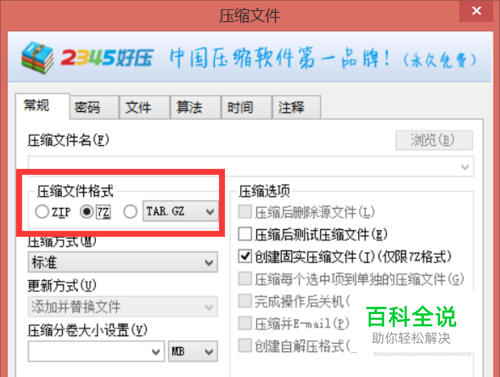Screen dimensions: 500x377
Task: Uncheck 创建固实压缩文件(T) checkbox
Action: [x=245, y=256]
